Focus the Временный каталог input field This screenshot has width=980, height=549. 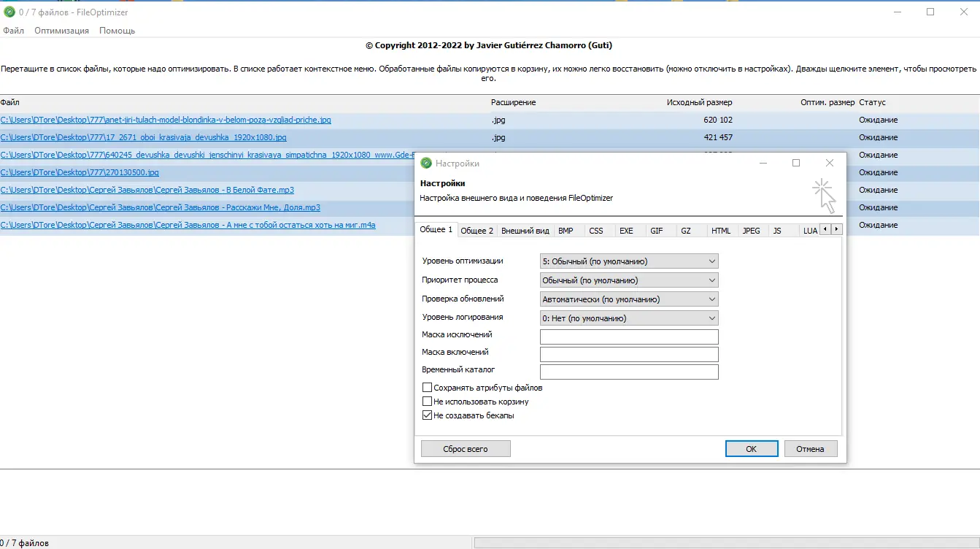[629, 372]
